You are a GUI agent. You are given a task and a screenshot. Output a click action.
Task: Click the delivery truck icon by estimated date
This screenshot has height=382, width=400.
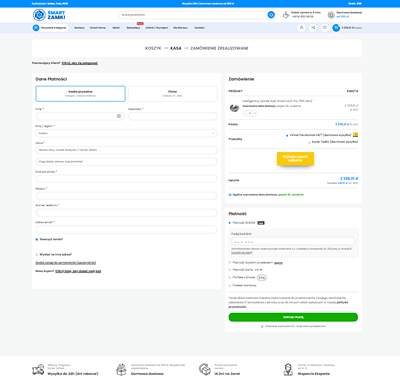tap(230, 195)
